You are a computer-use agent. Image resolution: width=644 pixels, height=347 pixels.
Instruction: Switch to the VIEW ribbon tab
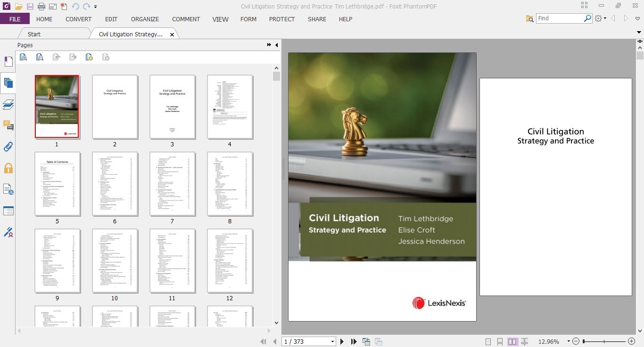220,19
